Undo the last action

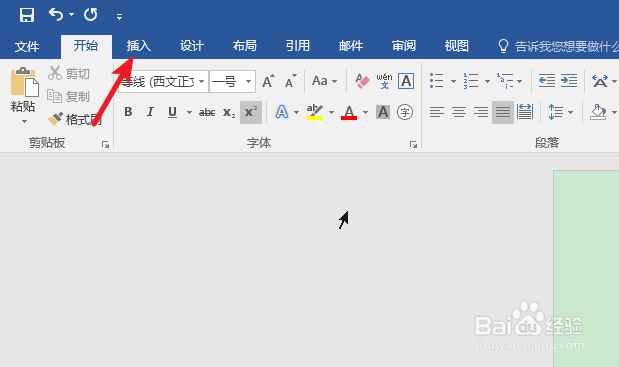click(56, 15)
